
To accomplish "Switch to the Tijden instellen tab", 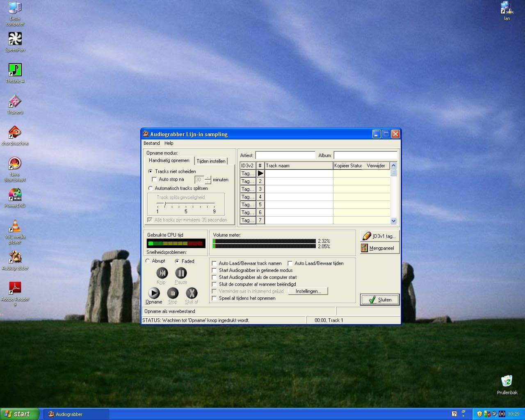I will 211,161.
